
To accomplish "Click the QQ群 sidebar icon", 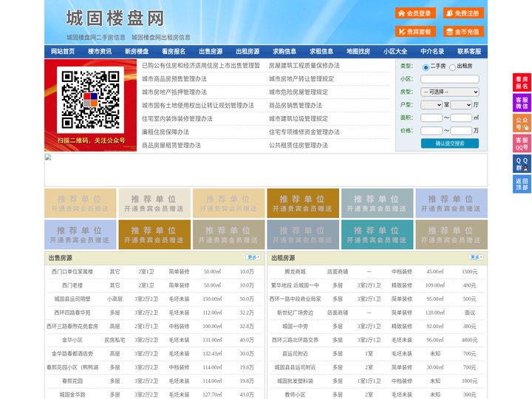I will coord(522,164).
